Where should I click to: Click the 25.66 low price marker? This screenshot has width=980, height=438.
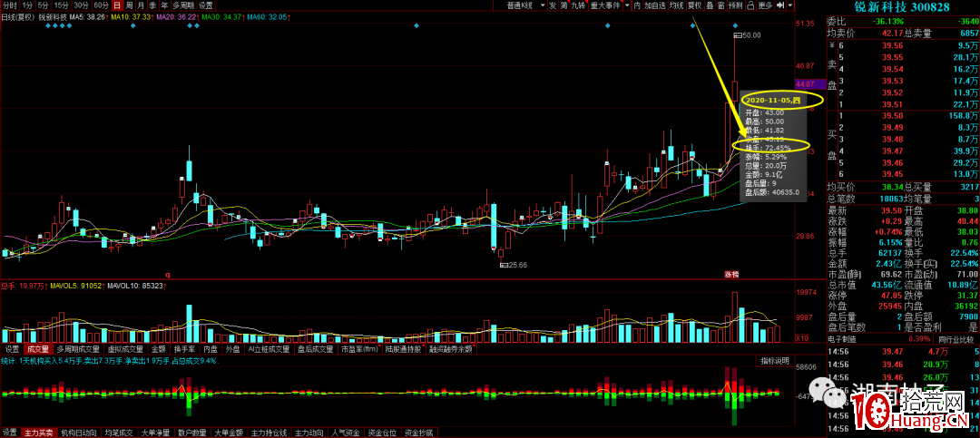tap(514, 265)
